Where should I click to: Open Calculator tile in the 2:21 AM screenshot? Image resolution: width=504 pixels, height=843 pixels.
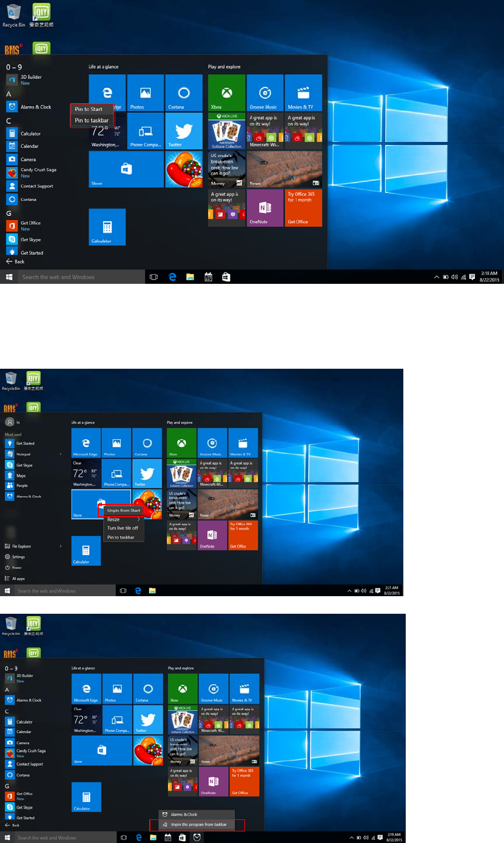click(x=86, y=551)
